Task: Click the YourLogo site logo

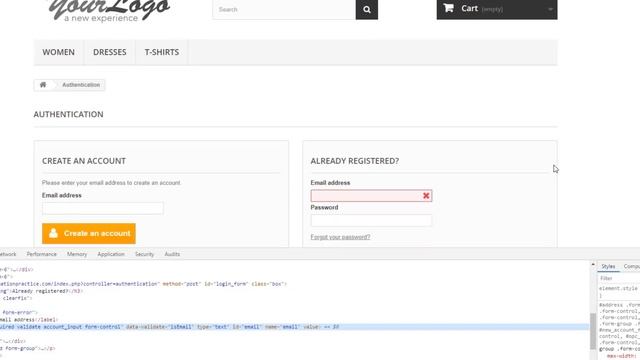Action: pos(109,10)
